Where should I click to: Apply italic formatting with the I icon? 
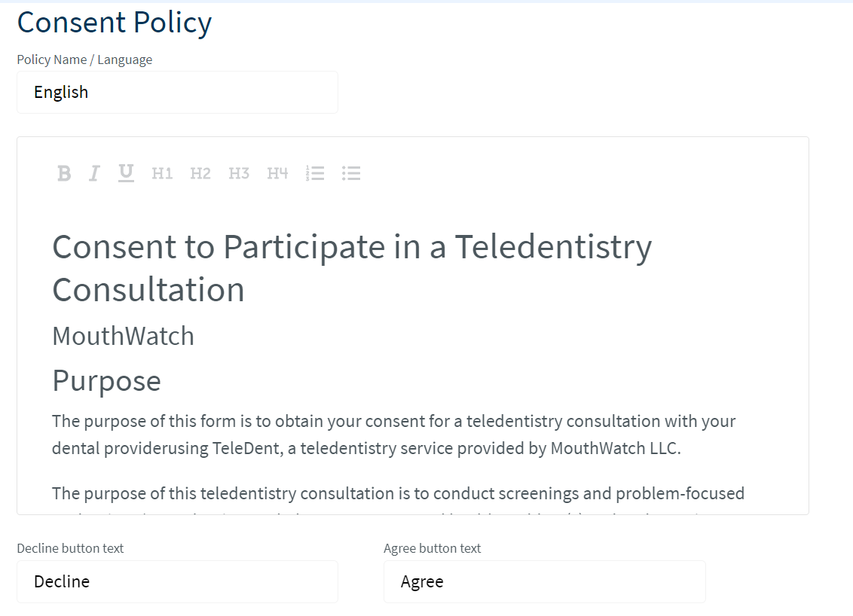tap(94, 173)
